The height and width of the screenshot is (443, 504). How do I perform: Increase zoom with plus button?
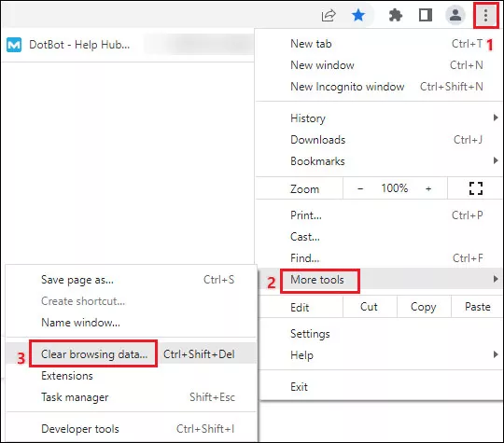click(428, 188)
